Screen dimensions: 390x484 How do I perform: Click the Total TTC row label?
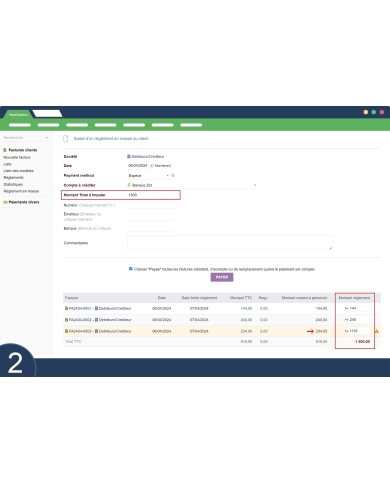coord(73,342)
